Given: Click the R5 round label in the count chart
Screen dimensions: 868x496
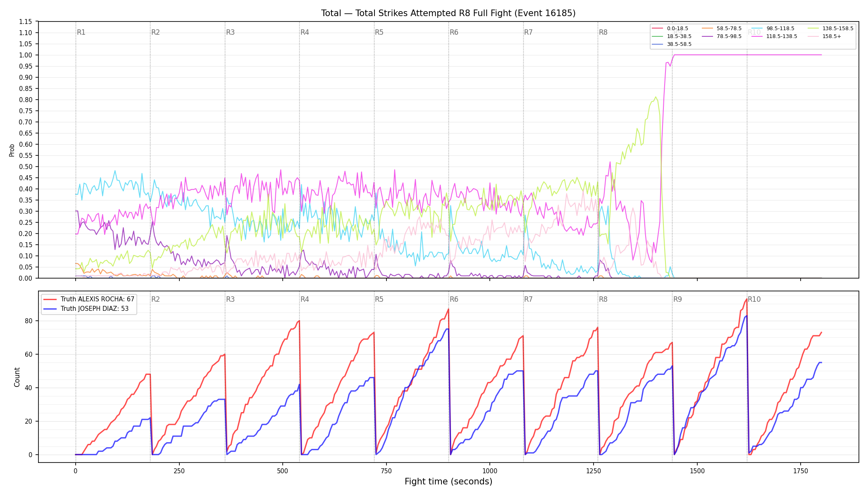Looking at the screenshot, I should coord(379,299).
